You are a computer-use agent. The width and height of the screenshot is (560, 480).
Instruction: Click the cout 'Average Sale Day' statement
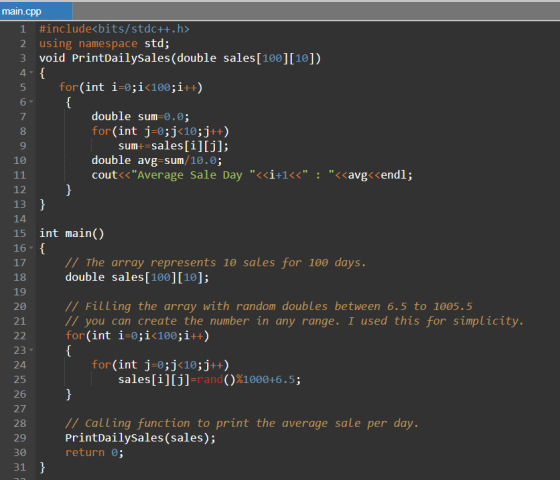click(252, 175)
